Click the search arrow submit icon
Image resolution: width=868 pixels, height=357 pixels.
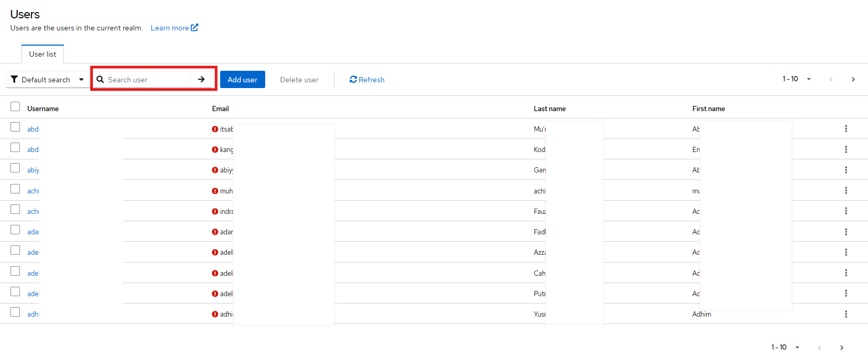201,80
